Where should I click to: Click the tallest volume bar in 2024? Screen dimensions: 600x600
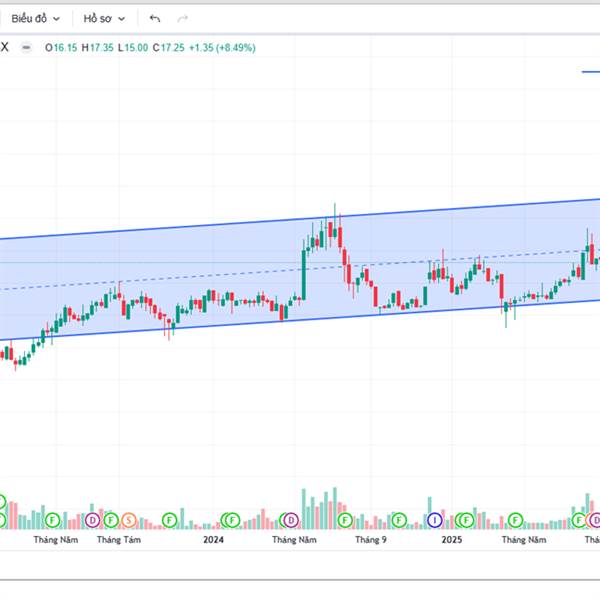pyautogui.click(x=335, y=508)
